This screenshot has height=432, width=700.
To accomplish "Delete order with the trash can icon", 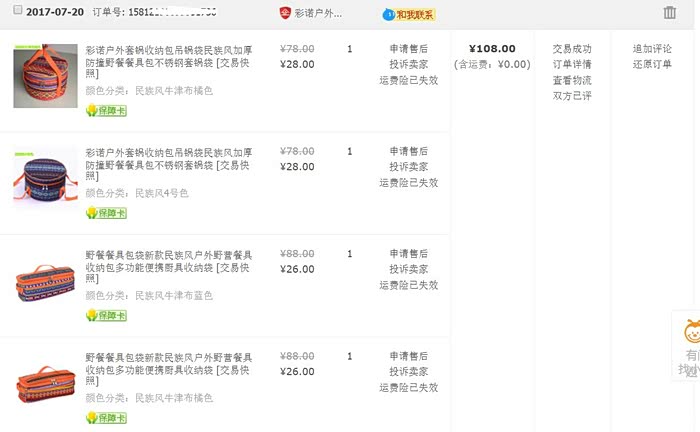I will [669, 12].
